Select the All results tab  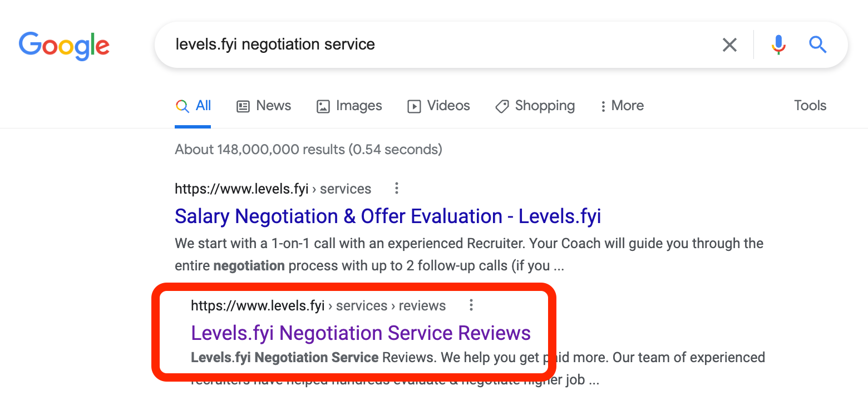193,106
